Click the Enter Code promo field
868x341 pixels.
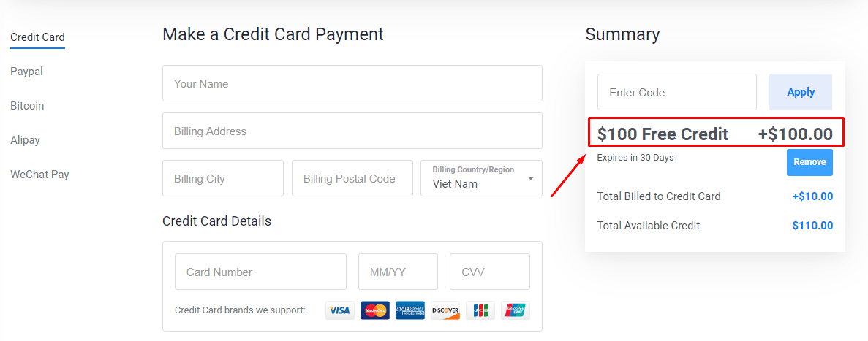pyautogui.click(x=677, y=92)
